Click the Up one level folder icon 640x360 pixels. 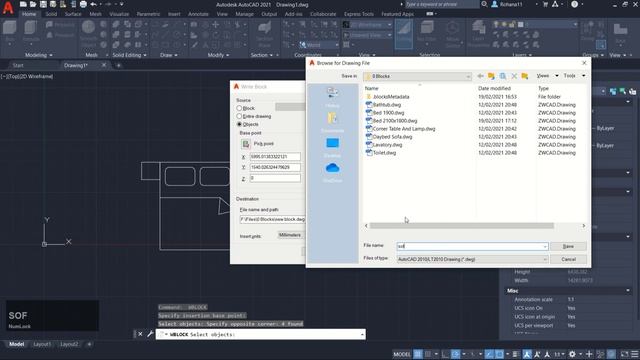click(x=491, y=76)
